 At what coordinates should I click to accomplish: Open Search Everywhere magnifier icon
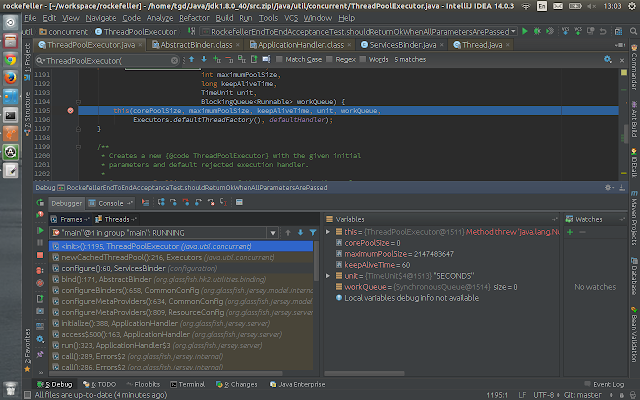(633, 31)
